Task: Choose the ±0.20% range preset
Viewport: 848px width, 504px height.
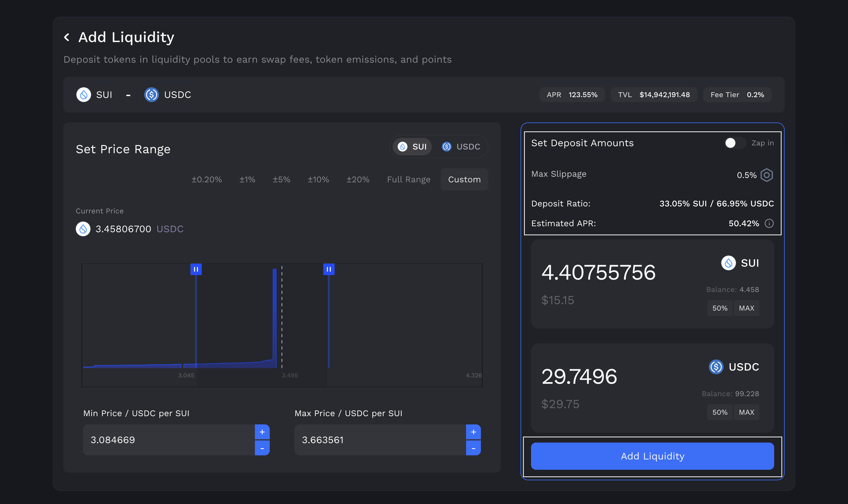Action: tap(206, 179)
